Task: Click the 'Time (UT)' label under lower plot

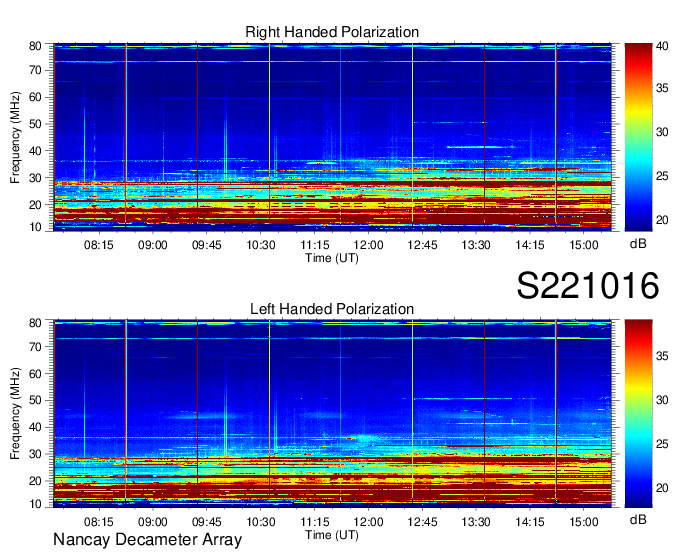Action: click(332, 535)
